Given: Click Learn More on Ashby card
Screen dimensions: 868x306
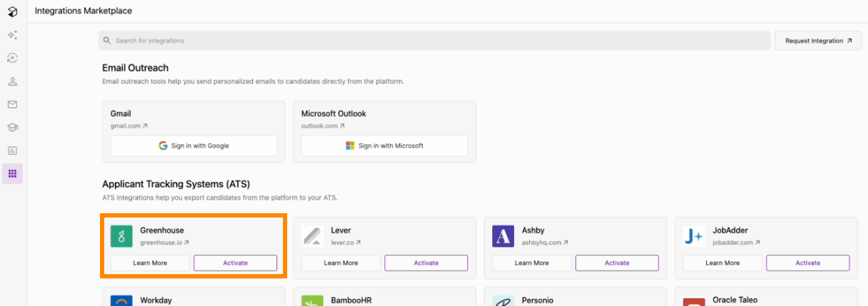Looking at the screenshot, I should point(532,263).
